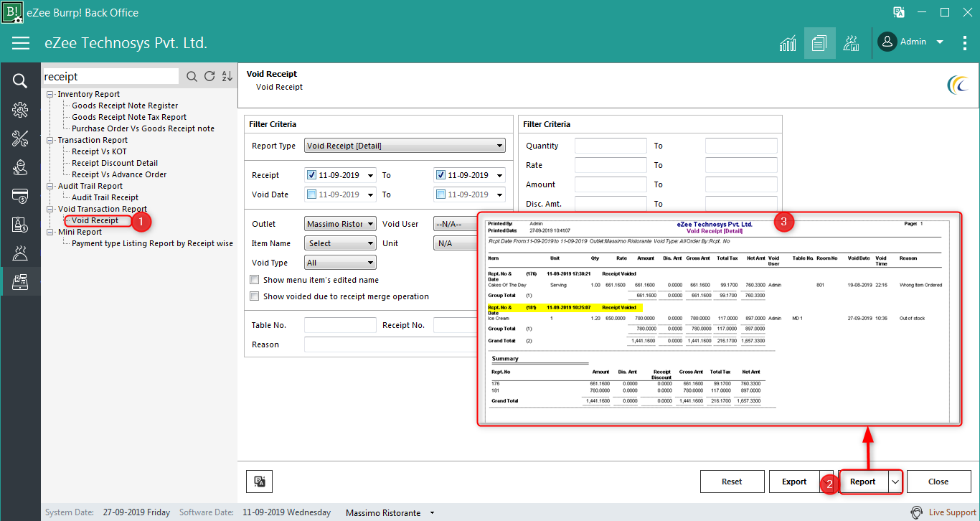
Task: Enable the Void Date to-date checkbox
Action: pos(440,194)
